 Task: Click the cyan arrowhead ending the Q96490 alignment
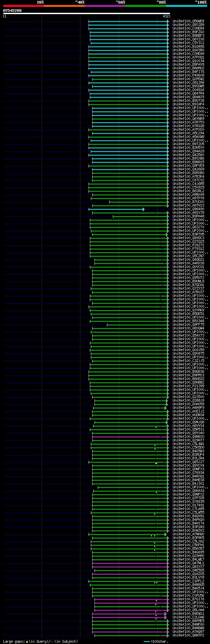pyautogui.click(x=143, y=209)
